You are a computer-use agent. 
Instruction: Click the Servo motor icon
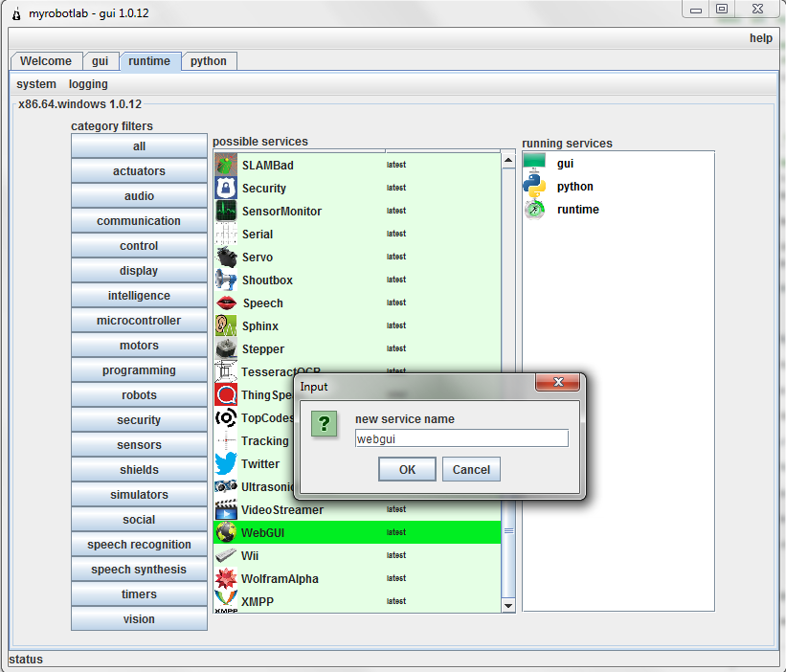coord(226,258)
